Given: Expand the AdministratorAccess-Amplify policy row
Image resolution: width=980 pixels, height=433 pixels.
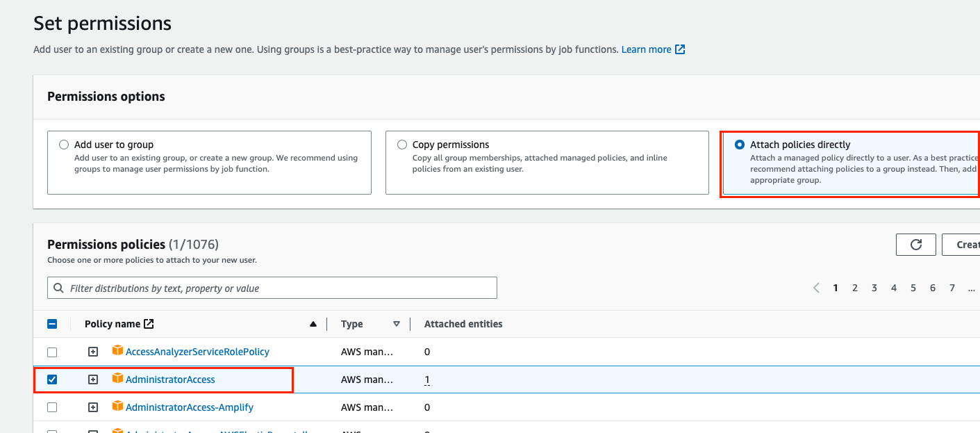Looking at the screenshot, I should 93,407.
